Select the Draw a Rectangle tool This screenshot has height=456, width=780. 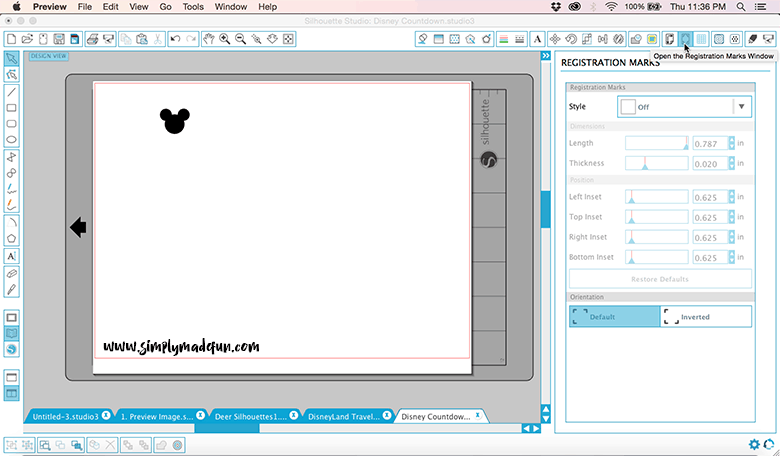[x=11, y=108]
